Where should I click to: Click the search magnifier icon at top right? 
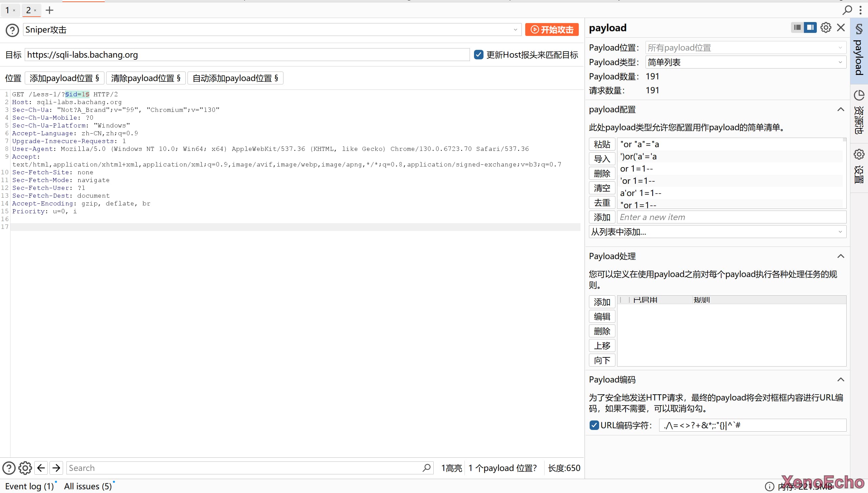point(847,10)
